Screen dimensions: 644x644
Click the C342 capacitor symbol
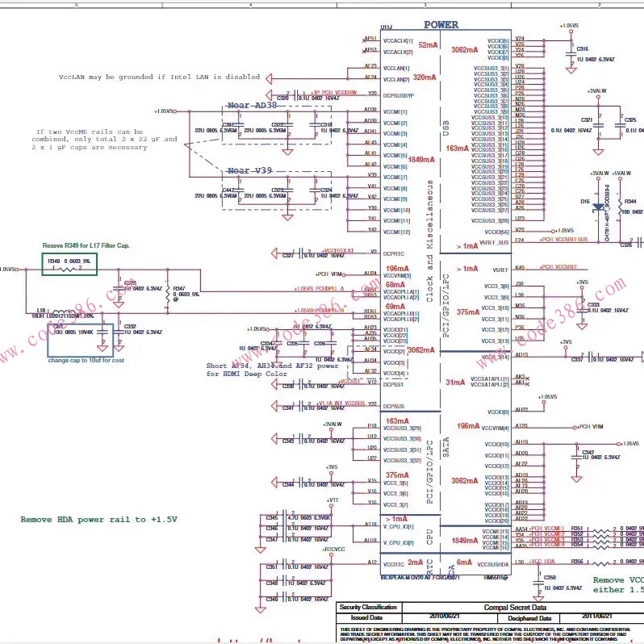[x=577, y=457]
